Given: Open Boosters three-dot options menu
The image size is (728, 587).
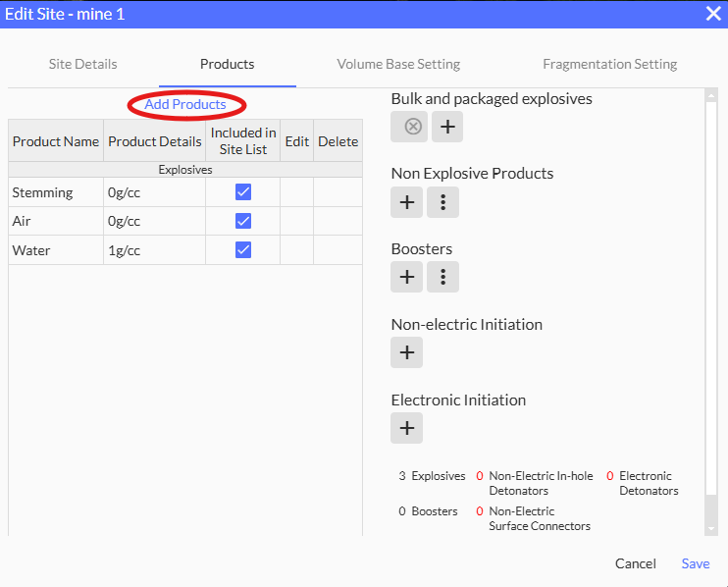Looking at the screenshot, I should pyautogui.click(x=443, y=278).
